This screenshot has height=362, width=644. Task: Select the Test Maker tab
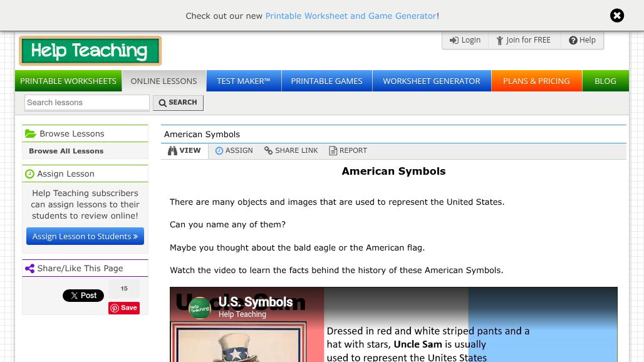click(x=244, y=81)
